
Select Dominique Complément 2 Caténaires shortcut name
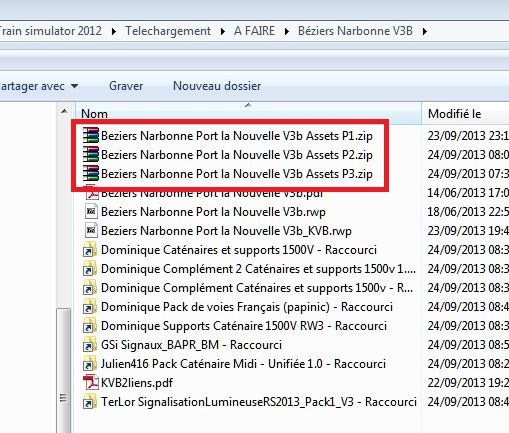pos(258,269)
